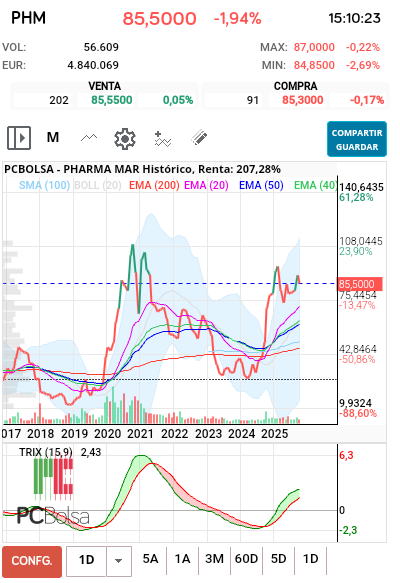Click the 2025 year label on axis
400x583 pixels.
274,434
